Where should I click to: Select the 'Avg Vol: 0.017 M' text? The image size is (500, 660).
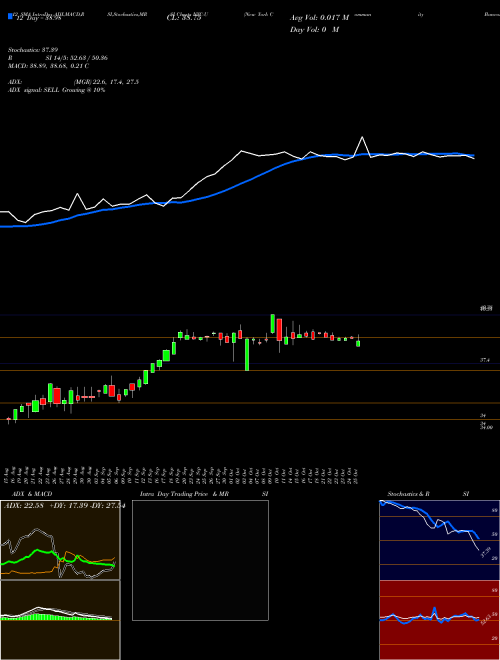pos(319,18)
